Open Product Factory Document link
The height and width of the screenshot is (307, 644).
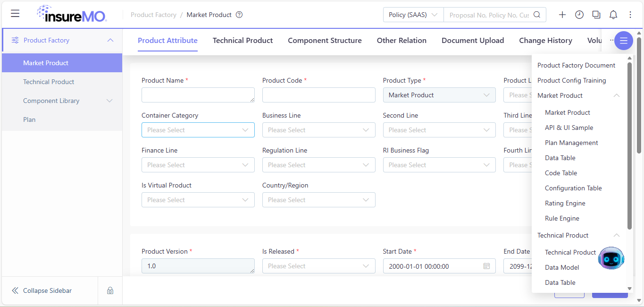click(576, 65)
